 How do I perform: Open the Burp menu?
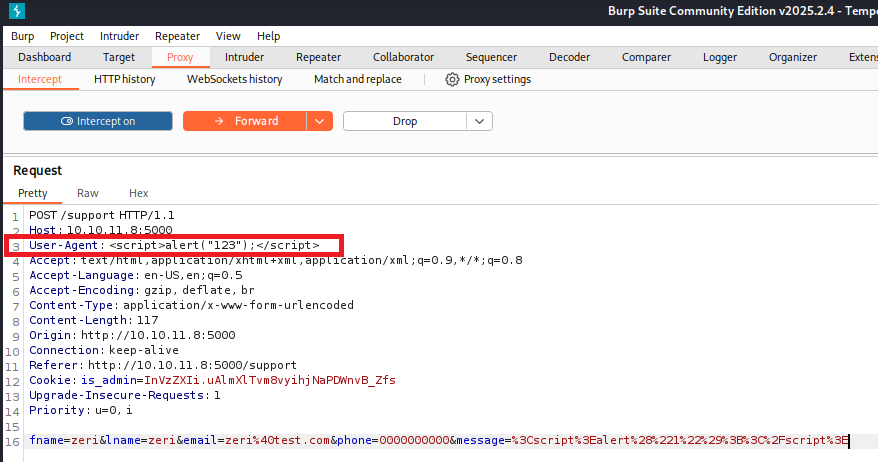coord(22,36)
